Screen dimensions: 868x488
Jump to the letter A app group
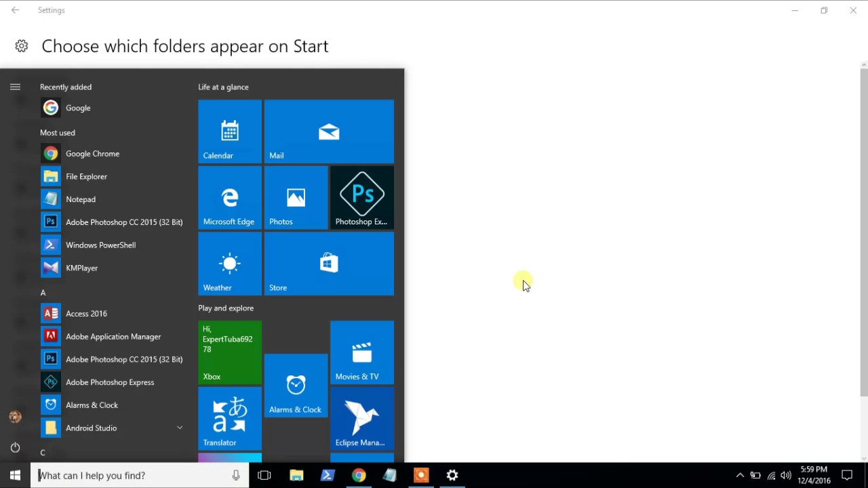coord(43,293)
